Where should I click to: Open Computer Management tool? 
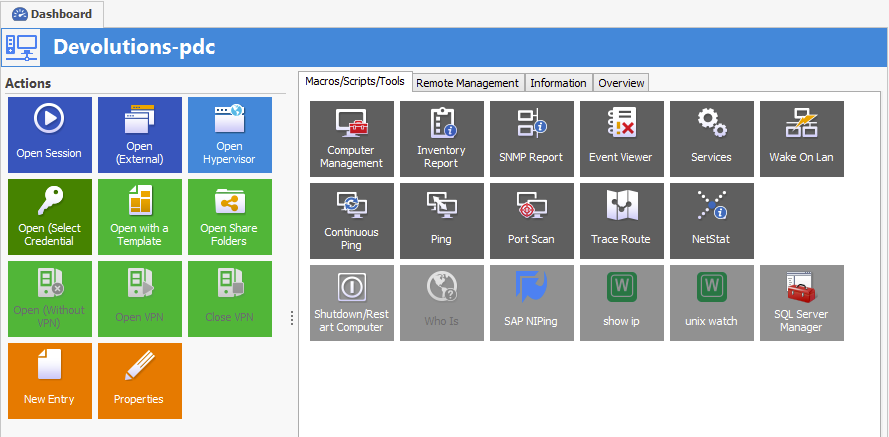[x=351, y=138]
